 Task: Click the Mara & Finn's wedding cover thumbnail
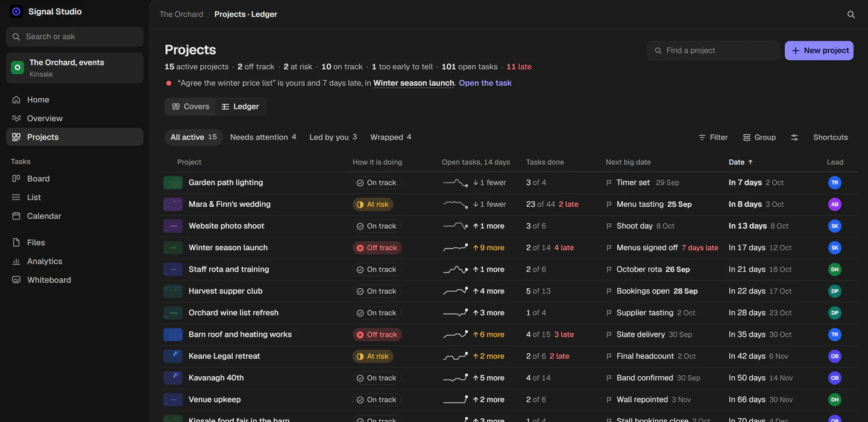tap(173, 204)
